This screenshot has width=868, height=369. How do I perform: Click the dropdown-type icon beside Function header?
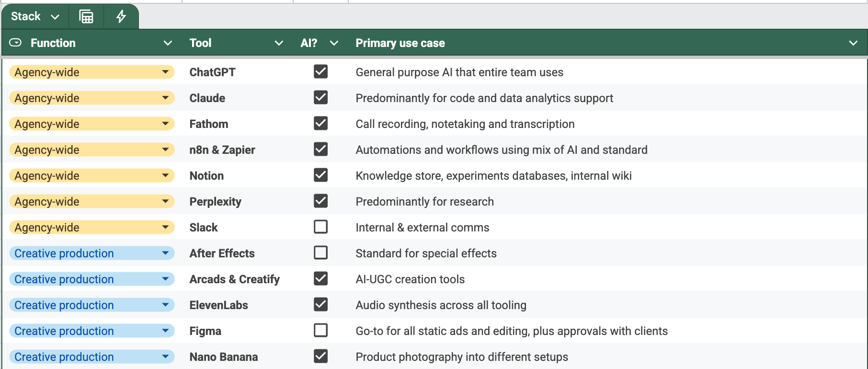point(15,43)
